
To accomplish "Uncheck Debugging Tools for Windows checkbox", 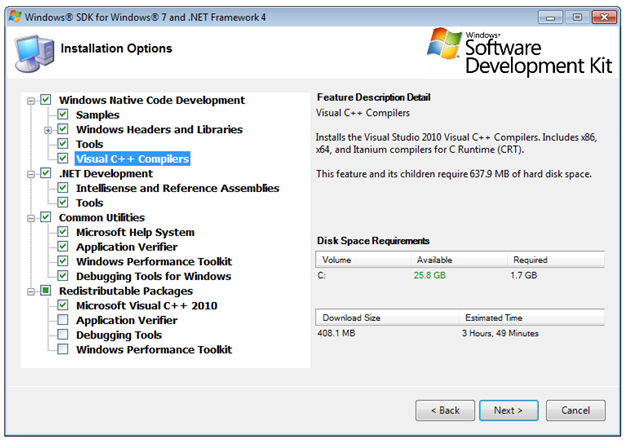I will click(x=62, y=276).
